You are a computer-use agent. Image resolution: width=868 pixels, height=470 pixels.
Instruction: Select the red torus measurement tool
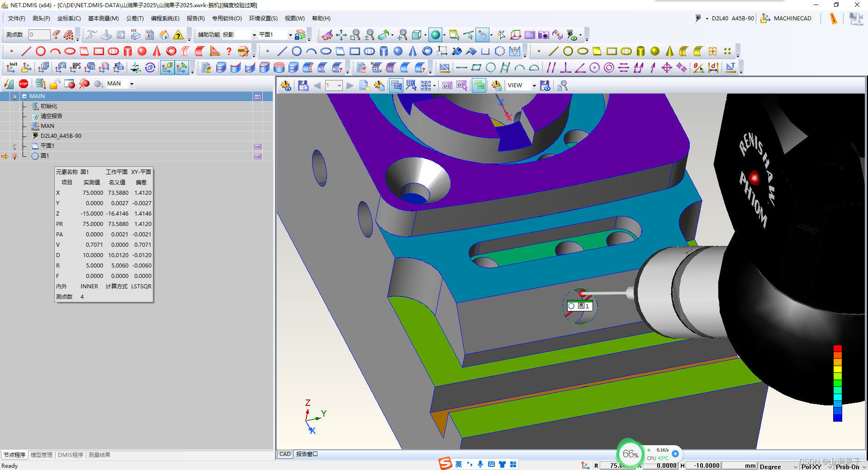[171, 51]
